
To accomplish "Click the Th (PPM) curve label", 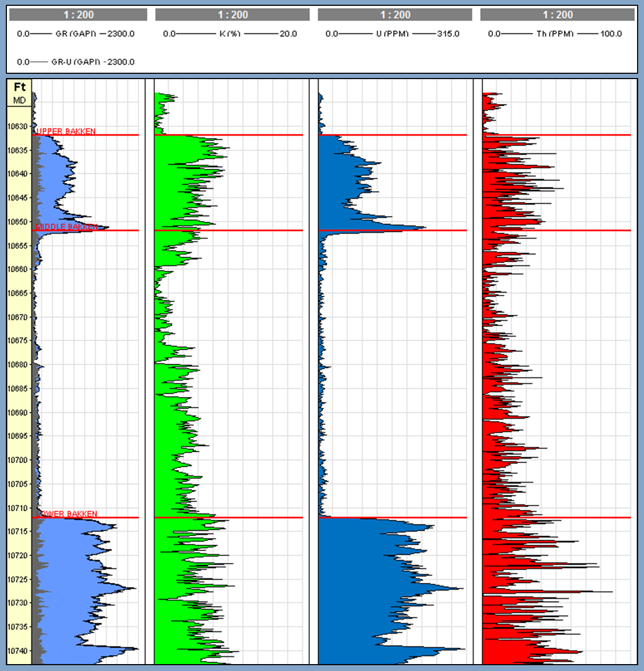I will pos(555,34).
